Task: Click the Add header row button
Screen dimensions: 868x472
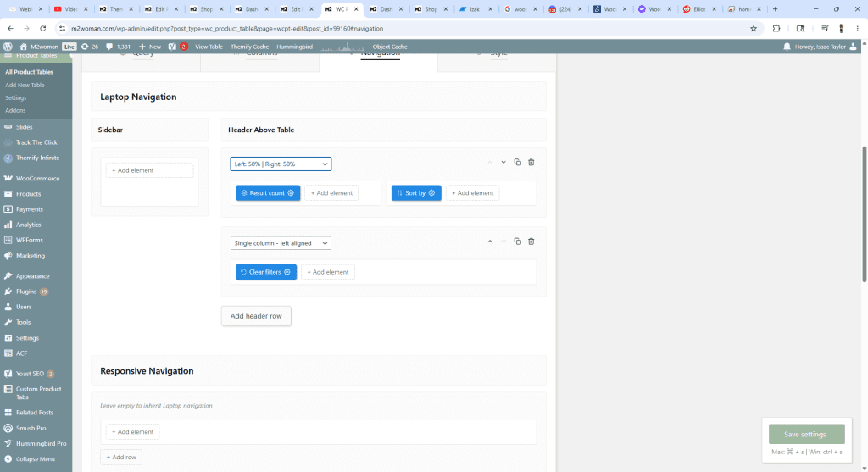Action: (x=256, y=316)
